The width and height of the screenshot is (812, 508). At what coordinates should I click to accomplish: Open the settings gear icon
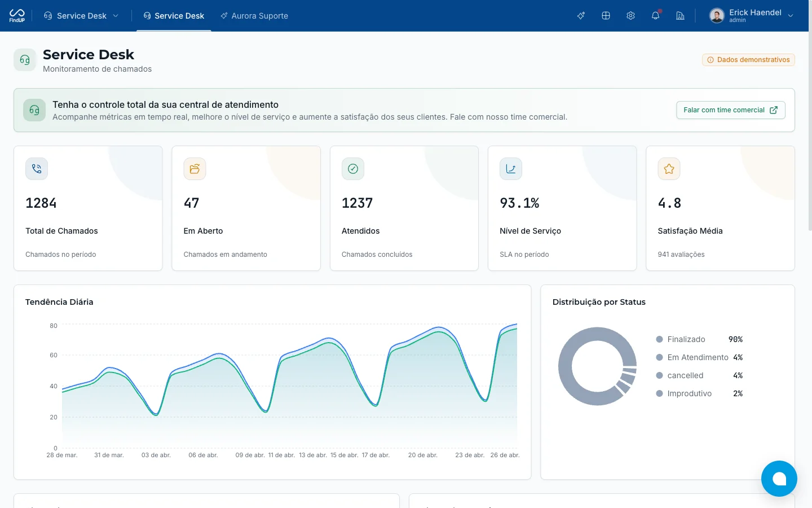pyautogui.click(x=630, y=16)
